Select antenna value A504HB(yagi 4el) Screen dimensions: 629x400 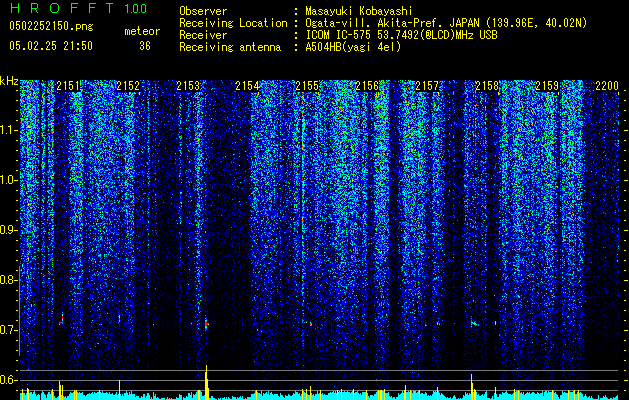point(353,47)
